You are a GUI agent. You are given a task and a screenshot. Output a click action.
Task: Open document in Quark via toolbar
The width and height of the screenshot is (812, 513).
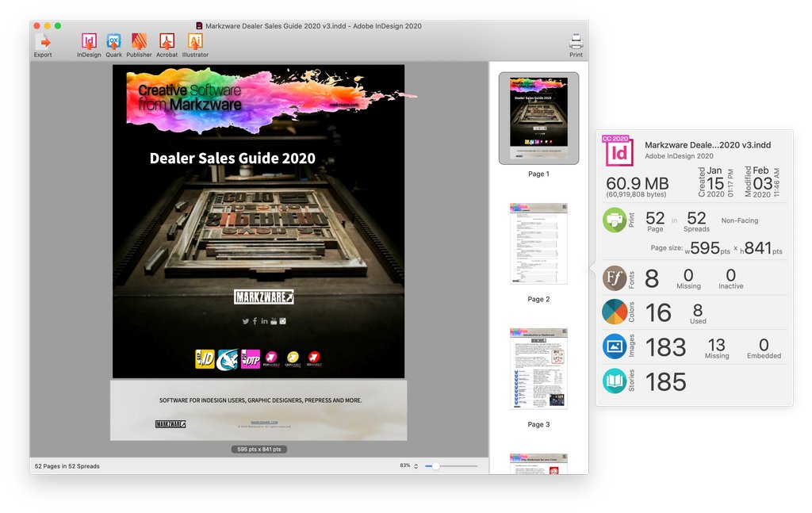tap(113, 41)
